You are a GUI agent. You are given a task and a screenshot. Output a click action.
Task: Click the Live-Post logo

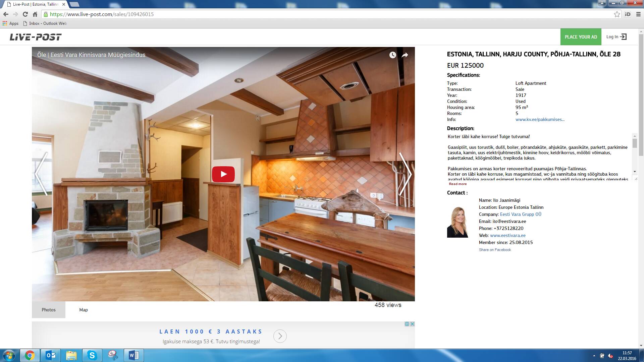click(x=36, y=37)
